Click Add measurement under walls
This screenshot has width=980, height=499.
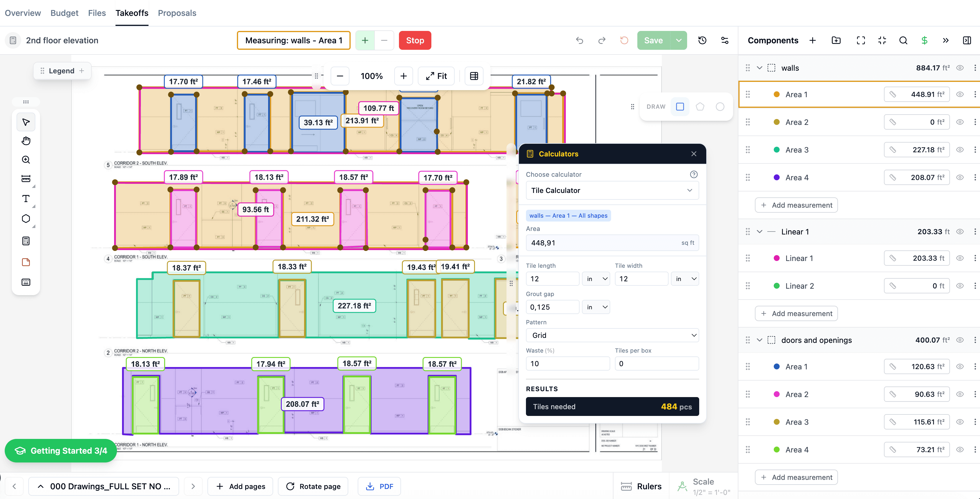pos(796,205)
